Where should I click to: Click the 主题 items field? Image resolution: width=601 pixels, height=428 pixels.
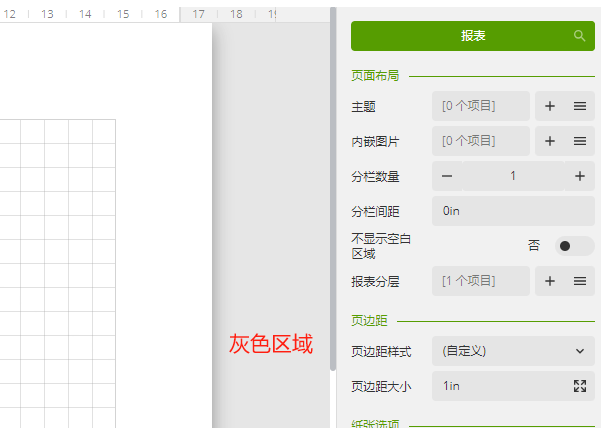click(481, 106)
